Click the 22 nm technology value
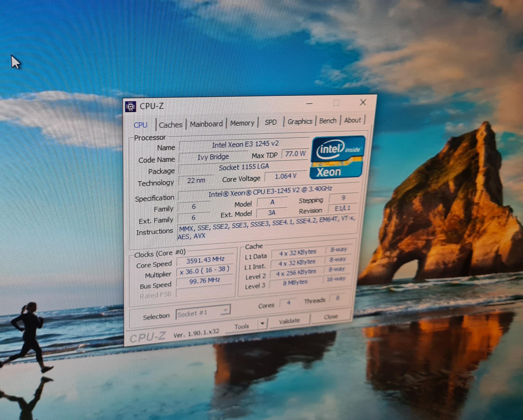Image resolution: width=523 pixels, height=420 pixels. click(x=196, y=180)
